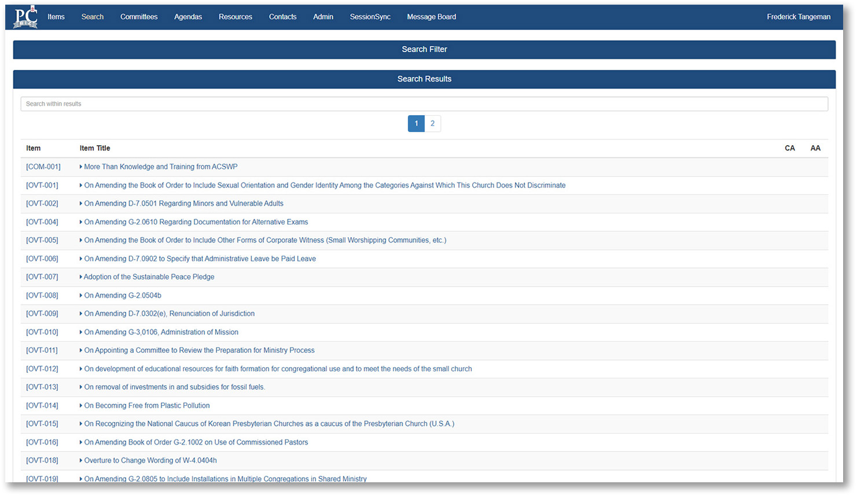
Task: Expand arrow for More Than Knowledge and Training
Action: 81,167
